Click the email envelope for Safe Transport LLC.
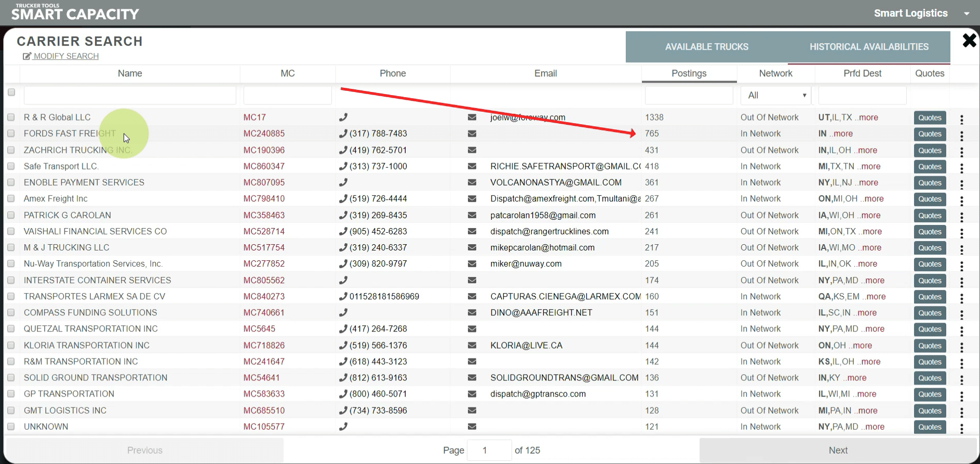Screen dimensions: 980x464 click(x=472, y=166)
